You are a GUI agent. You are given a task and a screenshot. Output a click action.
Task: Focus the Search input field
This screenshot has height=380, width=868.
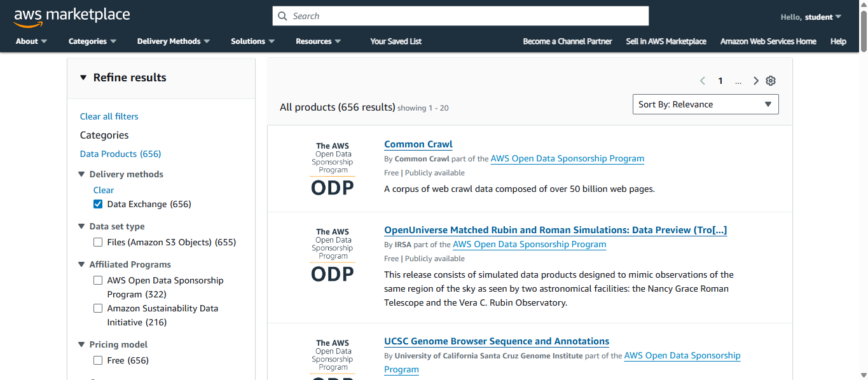point(460,16)
